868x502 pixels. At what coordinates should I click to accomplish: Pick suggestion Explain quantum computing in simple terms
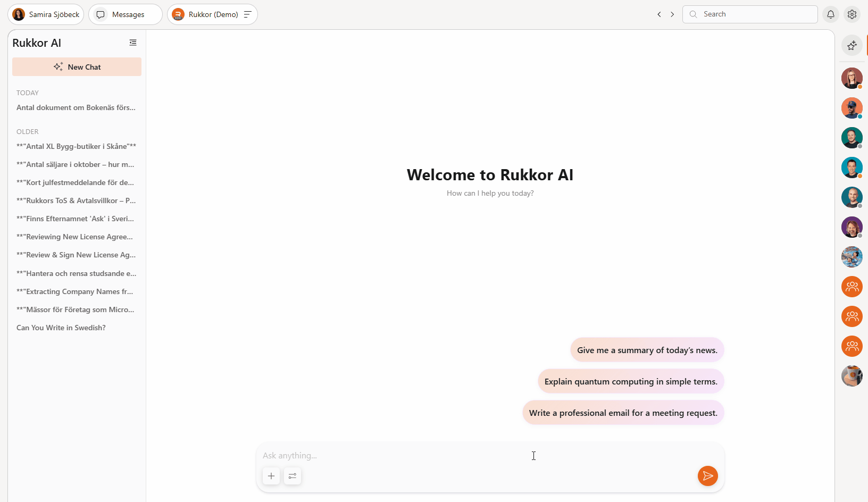click(631, 381)
